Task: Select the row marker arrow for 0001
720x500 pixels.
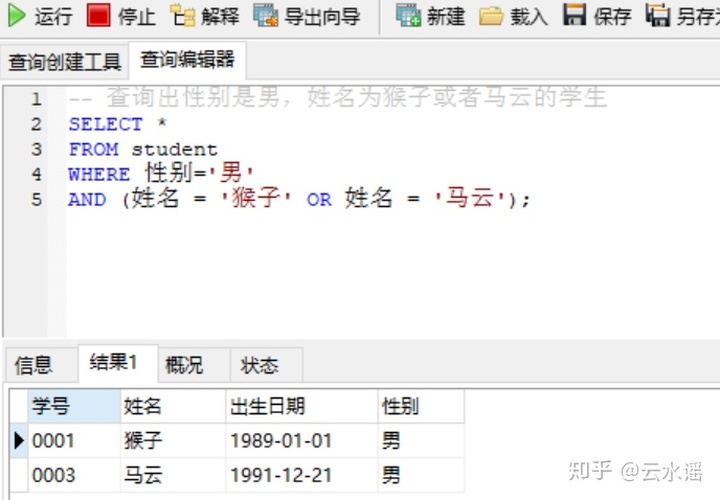Action: coord(19,441)
